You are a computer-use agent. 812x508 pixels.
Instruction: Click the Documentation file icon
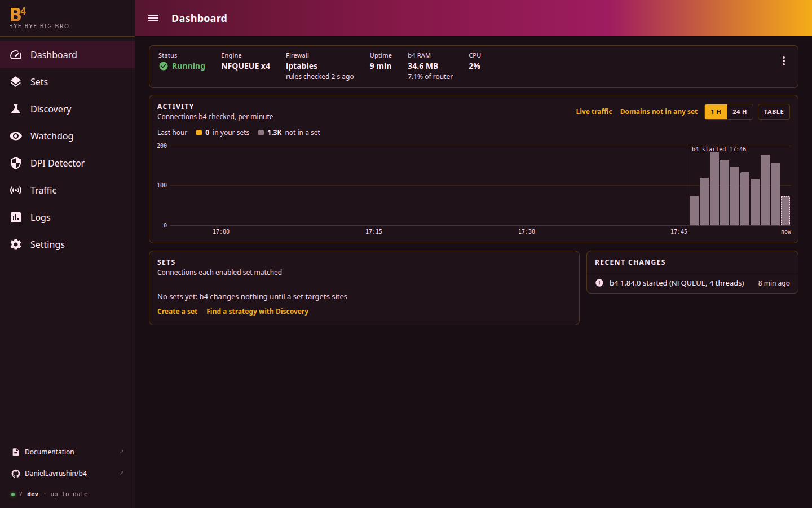pyautogui.click(x=16, y=452)
